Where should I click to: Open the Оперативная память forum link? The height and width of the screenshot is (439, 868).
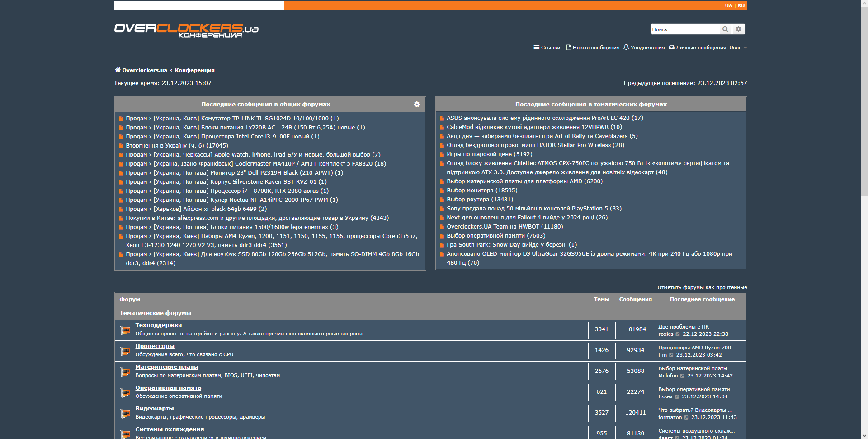pos(168,388)
